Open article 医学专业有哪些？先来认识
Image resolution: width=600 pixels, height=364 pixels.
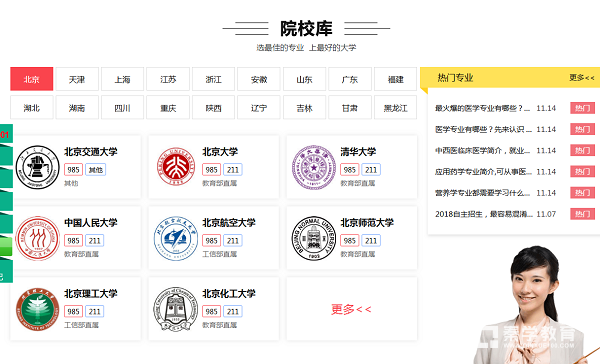pos(483,129)
